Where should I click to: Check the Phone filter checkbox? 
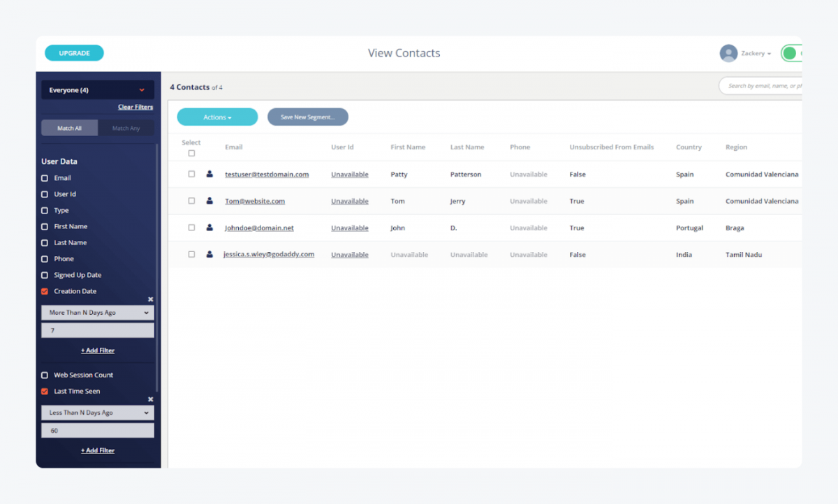[x=45, y=259]
